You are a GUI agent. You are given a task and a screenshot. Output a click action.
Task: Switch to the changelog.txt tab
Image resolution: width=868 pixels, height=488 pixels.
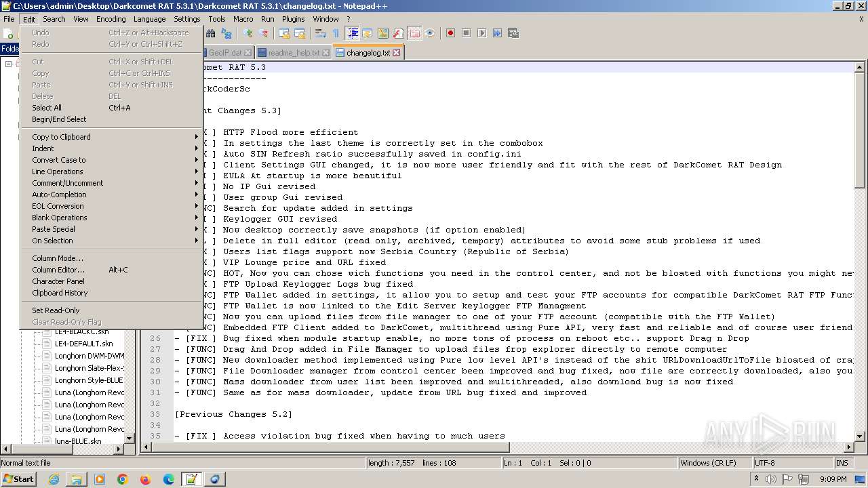pos(368,52)
